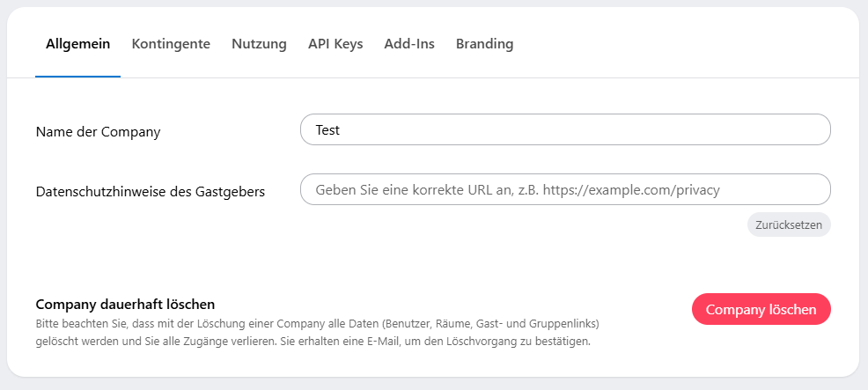Select the Add-Ins tab
The height and width of the screenshot is (390, 868).
tap(409, 44)
